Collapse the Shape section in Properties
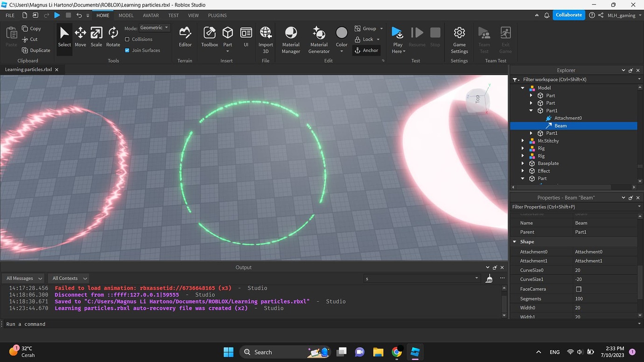 pyautogui.click(x=515, y=242)
